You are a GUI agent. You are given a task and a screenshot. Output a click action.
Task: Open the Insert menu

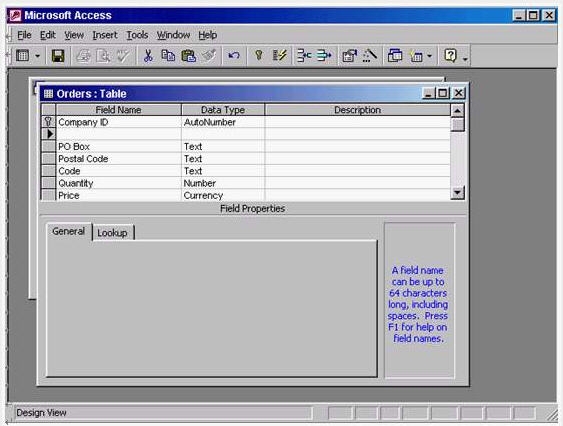[105, 35]
